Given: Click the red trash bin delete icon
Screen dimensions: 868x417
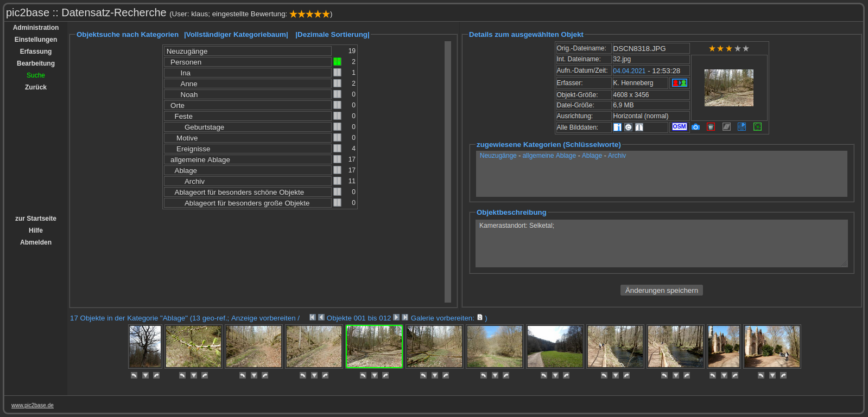Looking at the screenshot, I should point(711,127).
